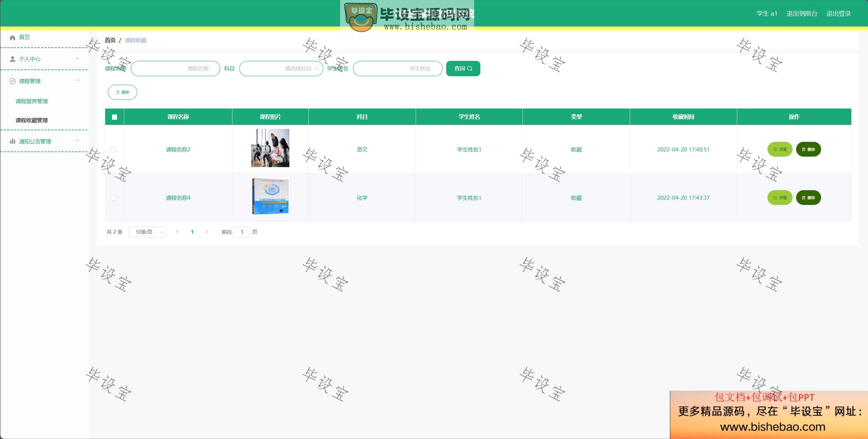Select 课程留言管理 submenu item
868x439 pixels.
click(x=32, y=101)
